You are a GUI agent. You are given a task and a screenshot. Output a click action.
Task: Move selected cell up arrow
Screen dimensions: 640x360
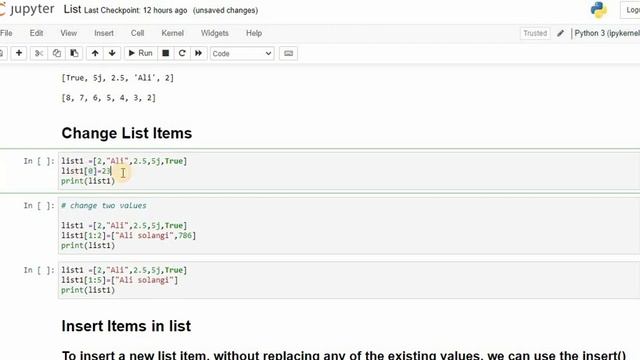tap(95, 53)
